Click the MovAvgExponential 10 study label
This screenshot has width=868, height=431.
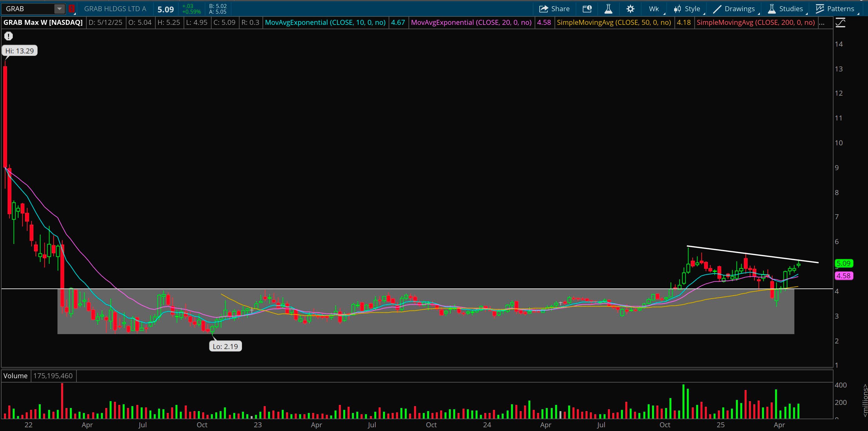pyautogui.click(x=325, y=23)
